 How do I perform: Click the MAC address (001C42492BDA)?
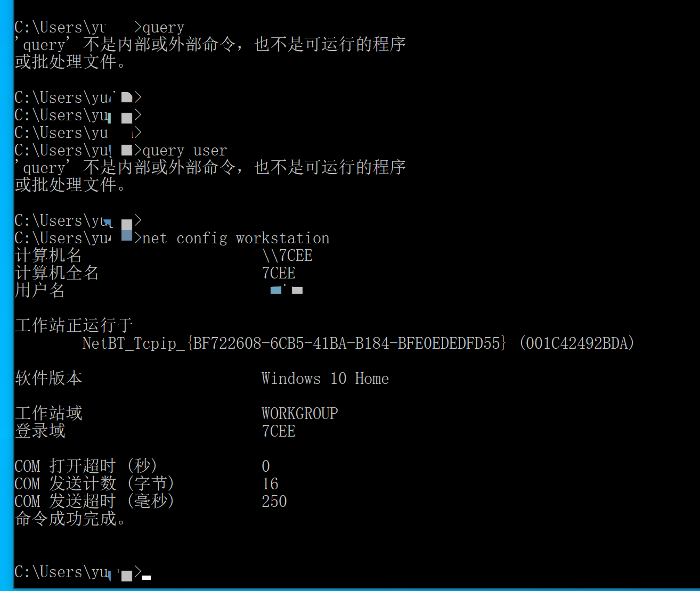click(x=576, y=343)
